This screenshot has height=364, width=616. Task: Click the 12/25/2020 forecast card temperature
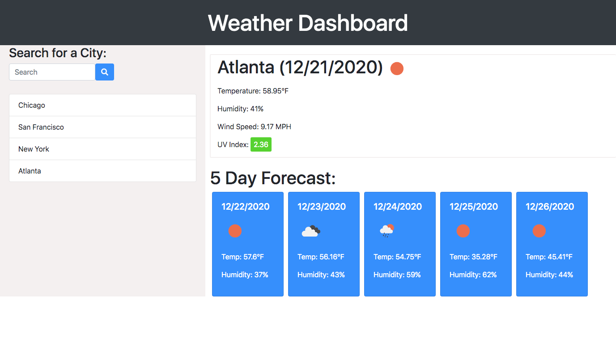coord(473,257)
